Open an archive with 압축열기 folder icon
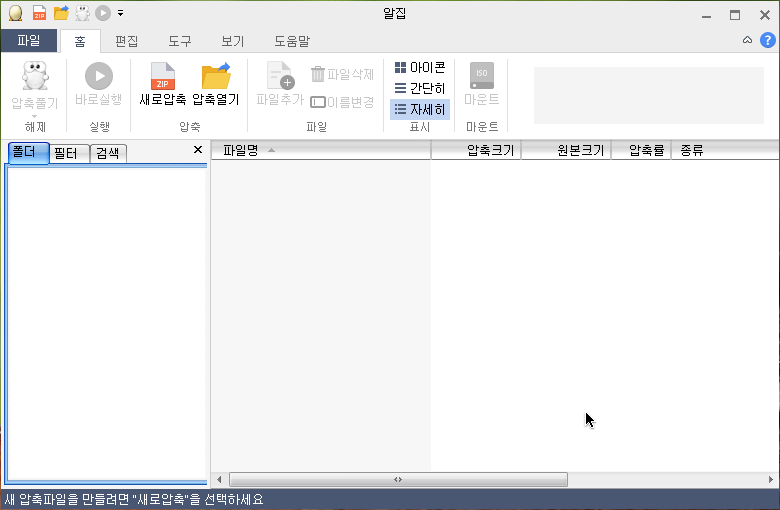This screenshot has height=510, width=780. (215, 78)
